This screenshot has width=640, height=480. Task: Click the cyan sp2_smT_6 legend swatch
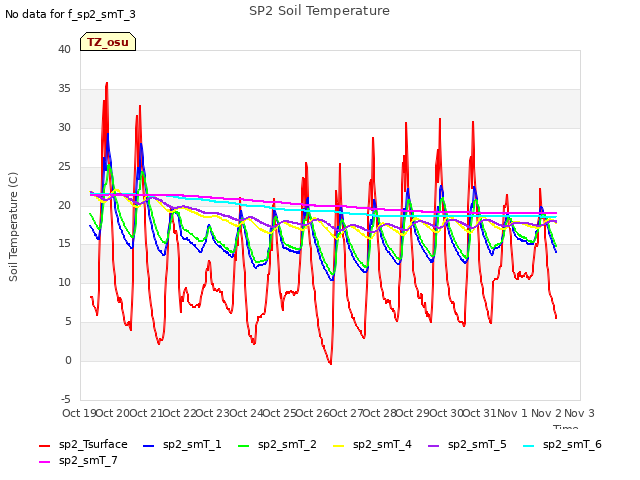[529, 446]
